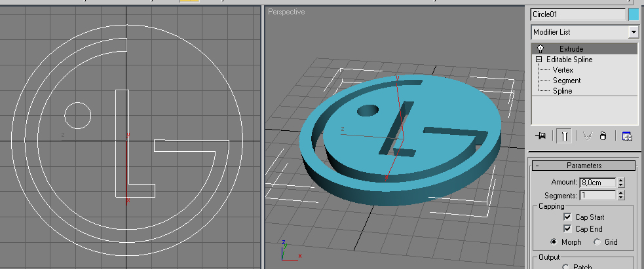Screen dimensions: 644x269
Task: Click the Segments spinner down arrow
Action: pos(621,198)
